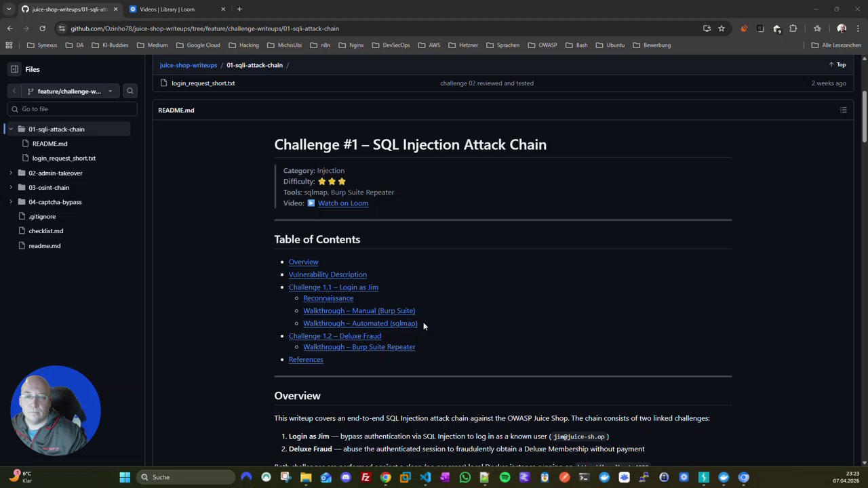Go to Vulnerability Description link
This screenshot has height=488, width=868.
click(328, 274)
